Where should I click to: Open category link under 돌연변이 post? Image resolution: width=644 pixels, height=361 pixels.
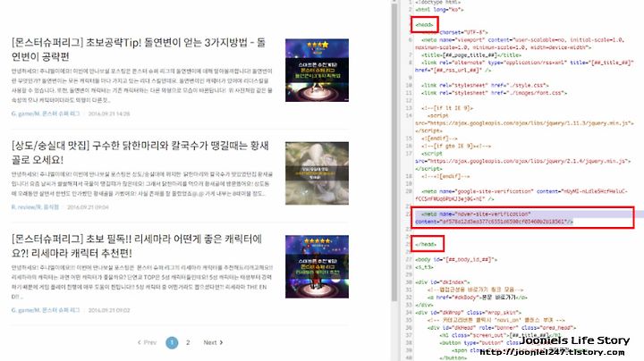pos(46,113)
